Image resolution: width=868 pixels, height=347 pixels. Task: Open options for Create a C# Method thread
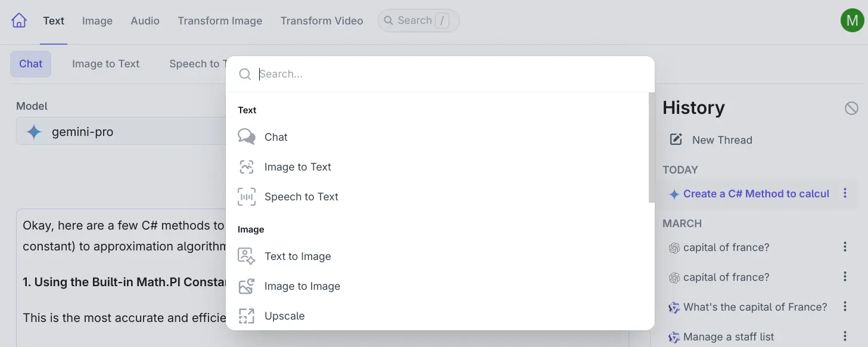tap(845, 193)
